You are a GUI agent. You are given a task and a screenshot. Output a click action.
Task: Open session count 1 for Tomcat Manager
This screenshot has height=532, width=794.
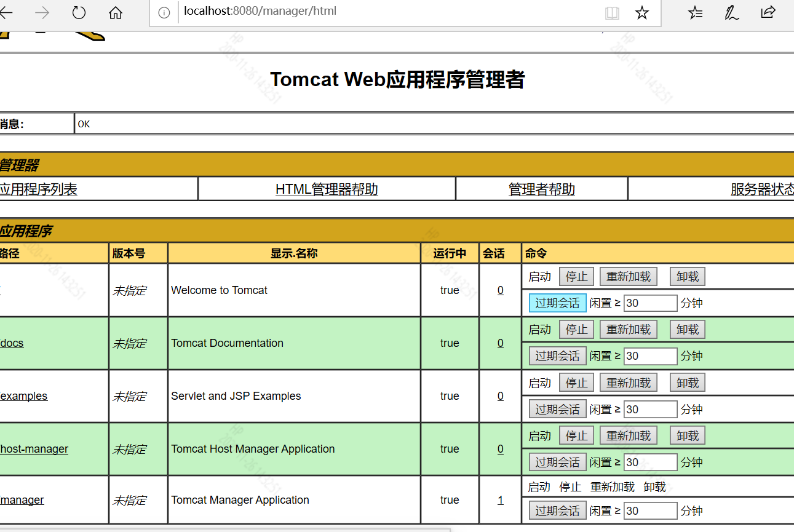[x=501, y=500]
